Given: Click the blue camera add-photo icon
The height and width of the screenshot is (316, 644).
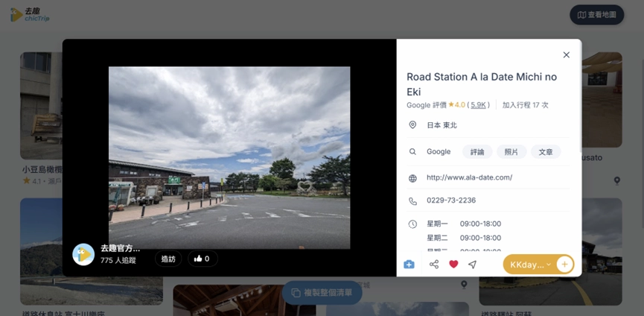Looking at the screenshot, I should pyautogui.click(x=409, y=265).
